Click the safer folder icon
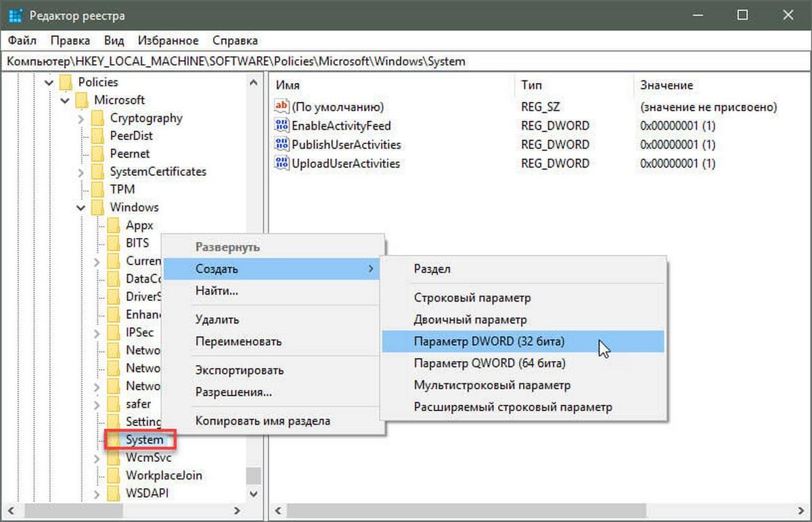The width and height of the screenshot is (812, 522). click(x=114, y=404)
